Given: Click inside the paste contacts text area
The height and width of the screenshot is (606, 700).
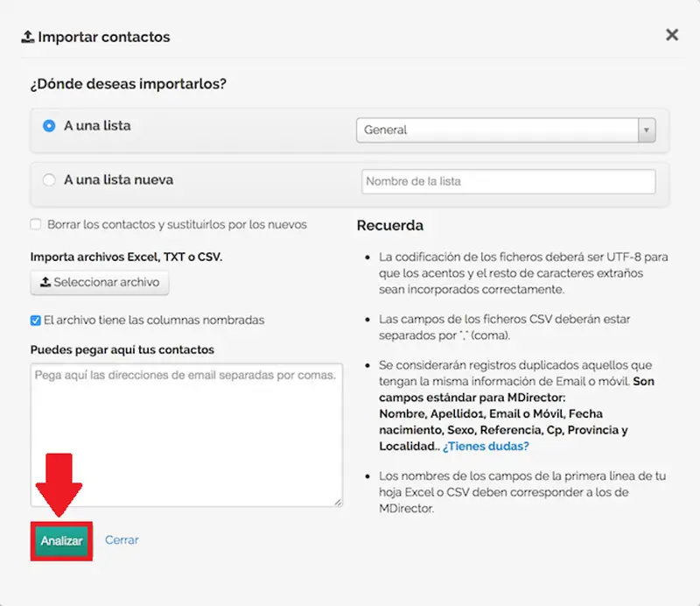Looking at the screenshot, I should tap(186, 434).
